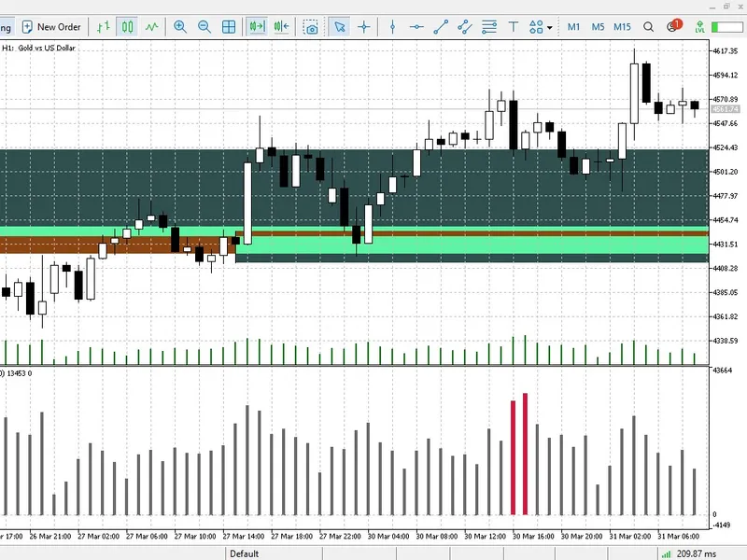Switch to line chart type

click(151, 27)
